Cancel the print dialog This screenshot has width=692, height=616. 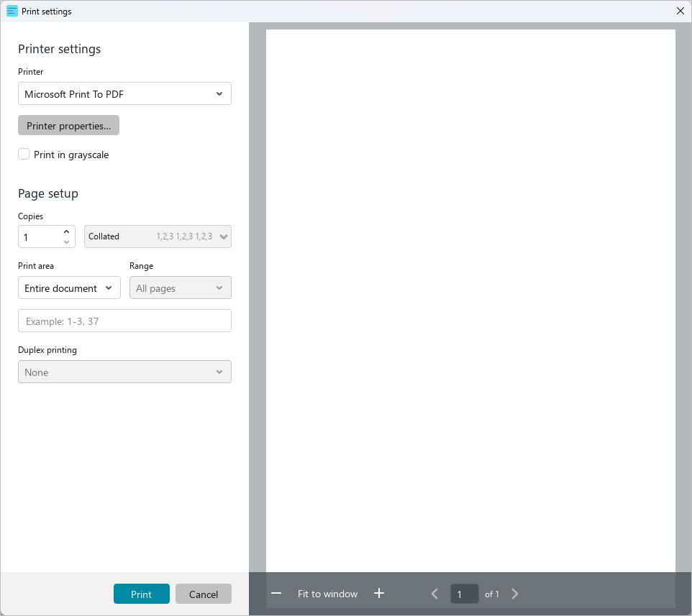[204, 594]
